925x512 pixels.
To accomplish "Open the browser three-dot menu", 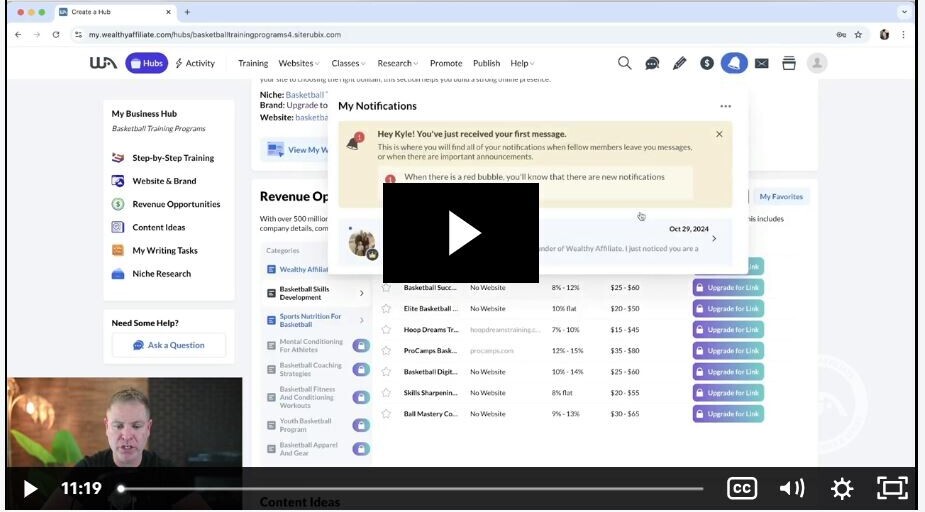I will [903, 35].
